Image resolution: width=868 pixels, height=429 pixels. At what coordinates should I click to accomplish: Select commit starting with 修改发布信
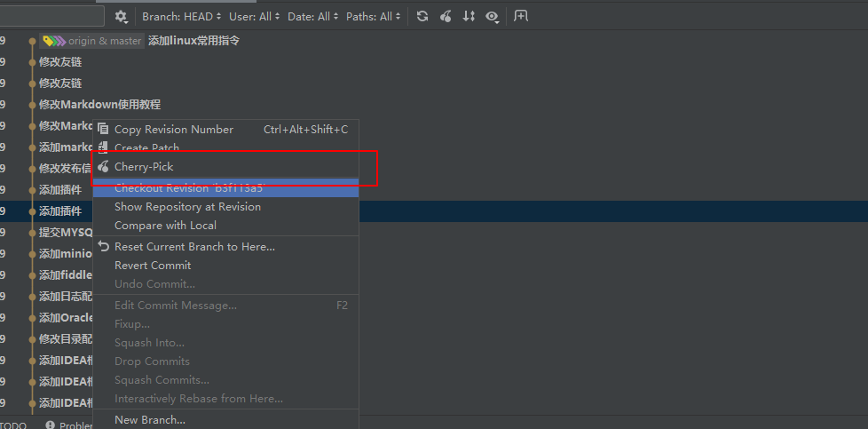point(66,169)
